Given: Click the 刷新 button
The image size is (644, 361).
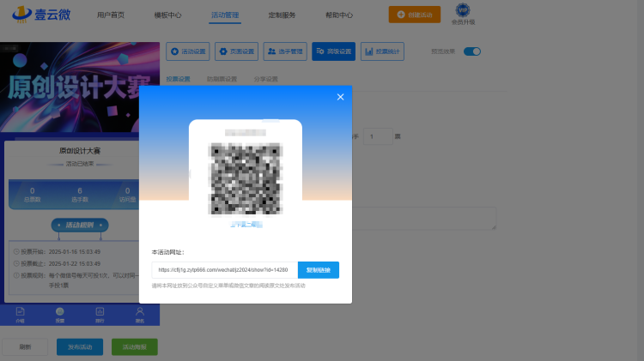Looking at the screenshot, I should (x=25, y=347).
